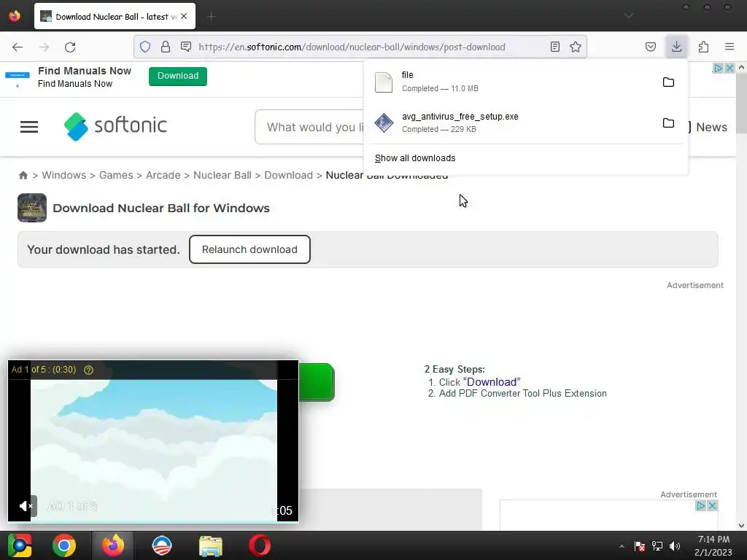The height and width of the screenshot is (560, 747).
Task: Show avg_antivirus_free_setup.exe in its folder
Action: pyautogui.click(x=668, y=122)
